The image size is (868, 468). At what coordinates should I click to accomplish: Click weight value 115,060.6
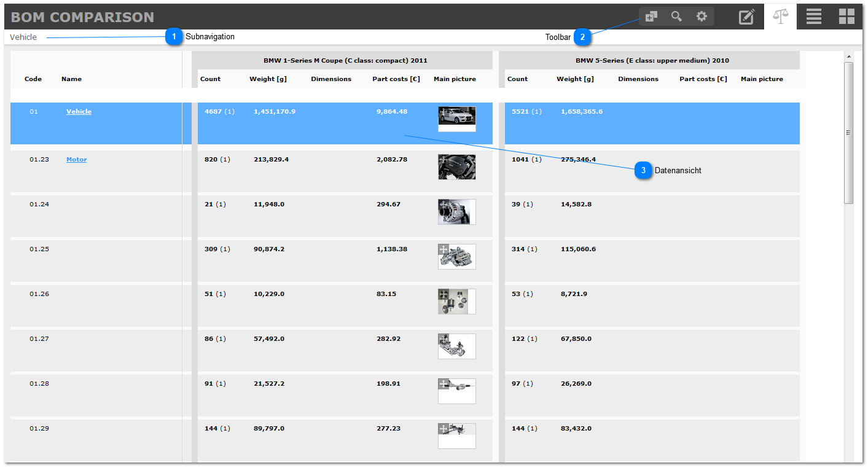point(578,249)
